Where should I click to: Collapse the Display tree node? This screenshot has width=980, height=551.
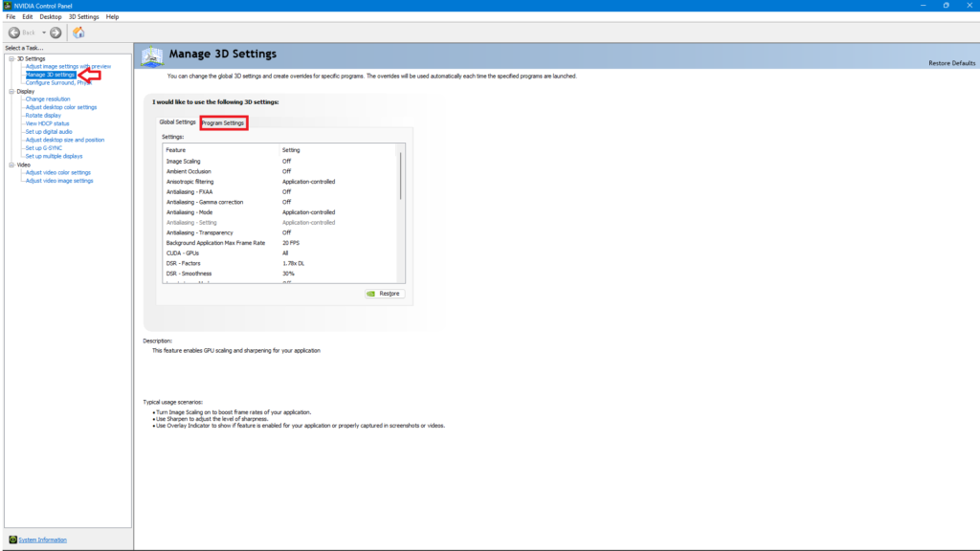(x=10, y=91)
